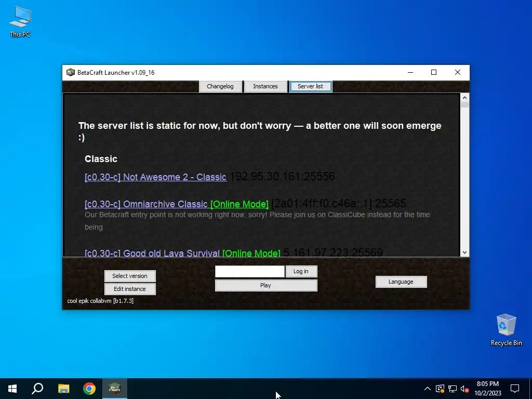Screen dimensions: 532x399
Task: Launch File Explorer from taskbar
Action: (x=63, y=389)
